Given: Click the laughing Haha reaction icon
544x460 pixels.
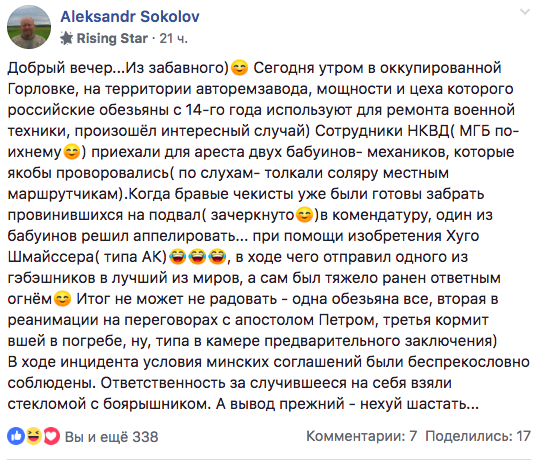Looking at the screenshot, I should point(34,436).
